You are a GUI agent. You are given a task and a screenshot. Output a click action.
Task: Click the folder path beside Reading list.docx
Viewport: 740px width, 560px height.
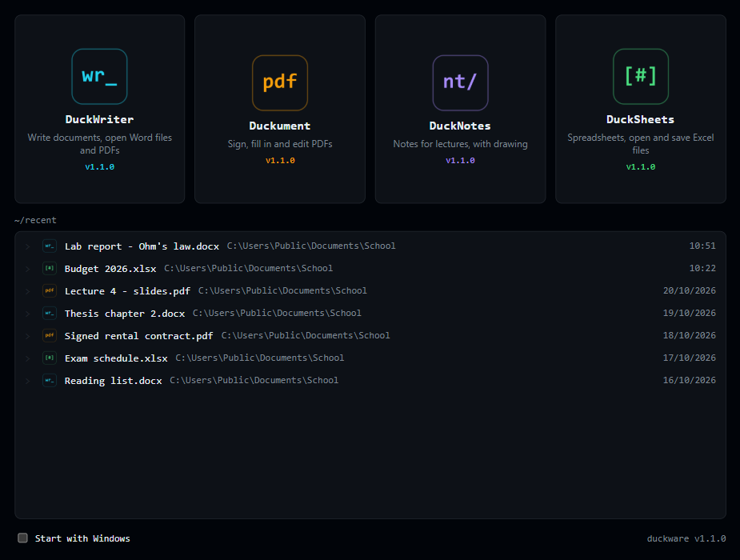click(254, 380)
